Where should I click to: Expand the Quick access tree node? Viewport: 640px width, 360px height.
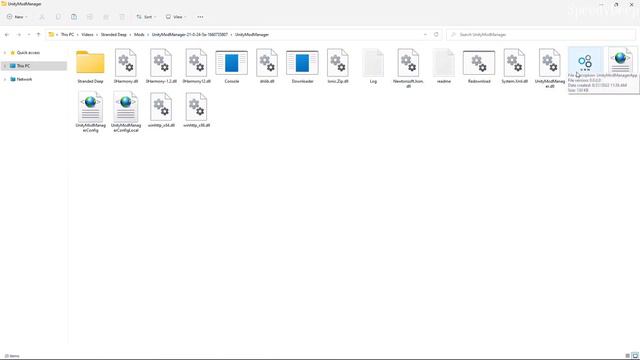[5, 53]
